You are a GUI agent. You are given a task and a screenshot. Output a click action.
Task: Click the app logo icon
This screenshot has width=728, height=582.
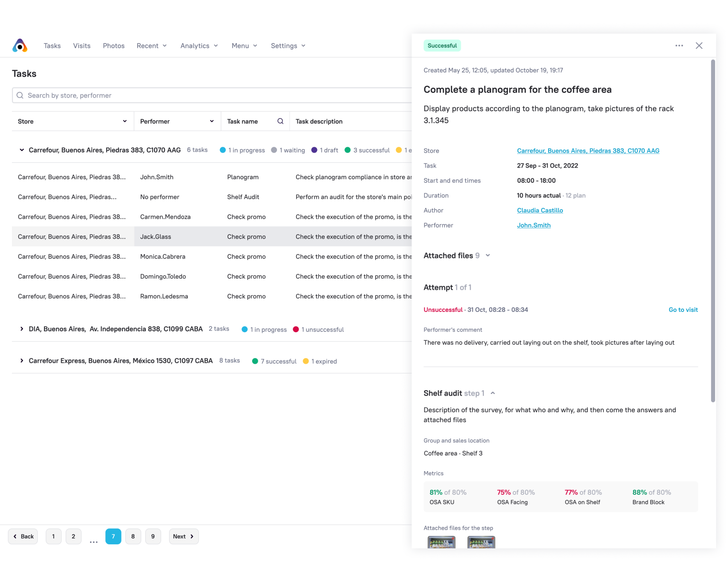[x=20, y=46]
